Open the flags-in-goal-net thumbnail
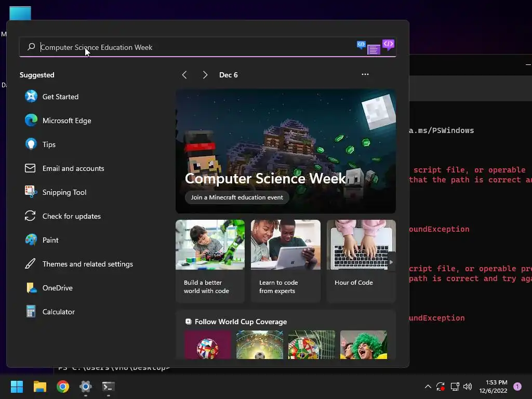 pos(312,345)
